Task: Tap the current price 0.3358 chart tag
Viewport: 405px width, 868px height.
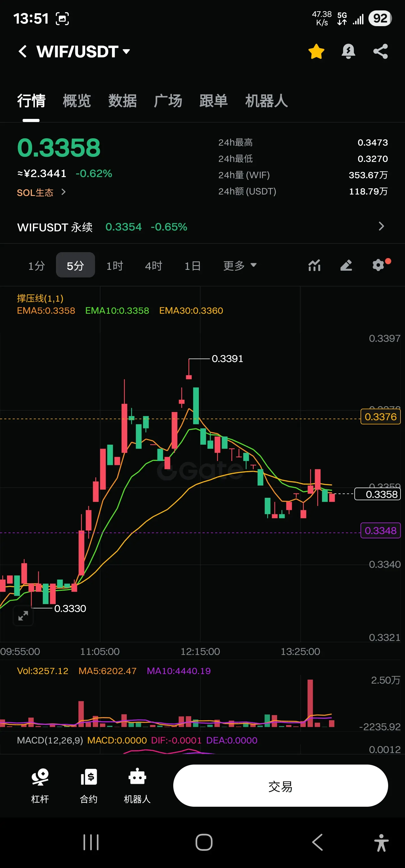Action: pos(378,494)
